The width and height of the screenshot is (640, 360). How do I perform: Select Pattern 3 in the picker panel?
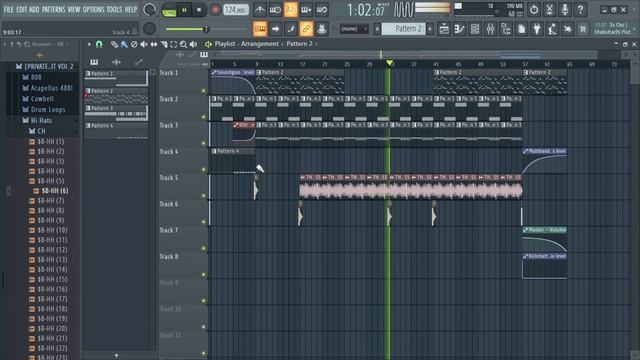pyautogui.click(x=116, y=113)
